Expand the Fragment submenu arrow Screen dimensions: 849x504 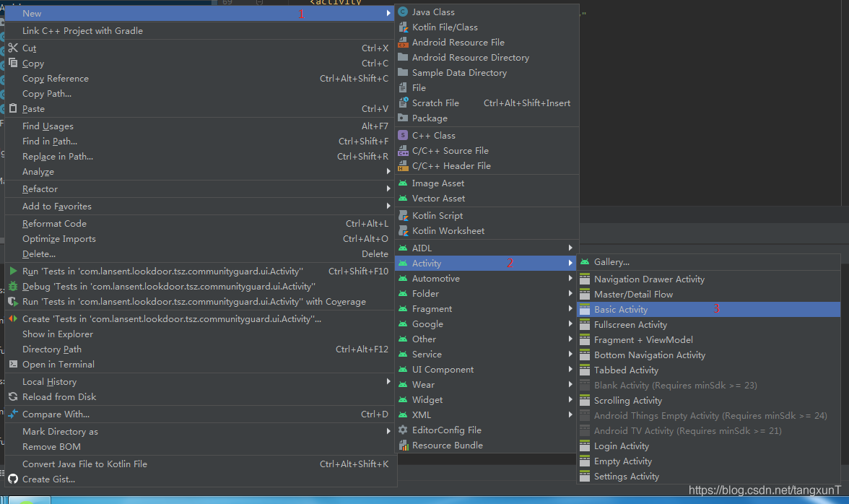(x=570, y=309)
